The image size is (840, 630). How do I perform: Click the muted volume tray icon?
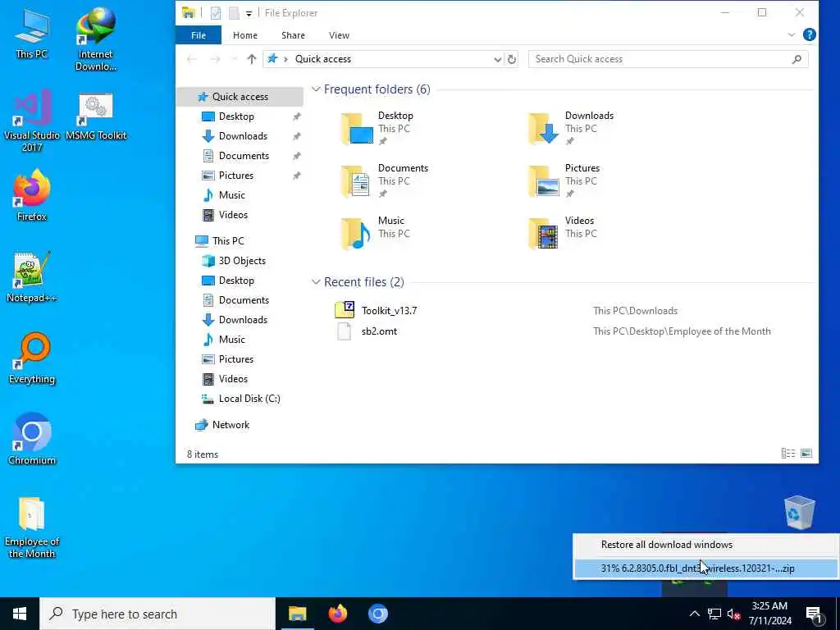click(734, 614)
